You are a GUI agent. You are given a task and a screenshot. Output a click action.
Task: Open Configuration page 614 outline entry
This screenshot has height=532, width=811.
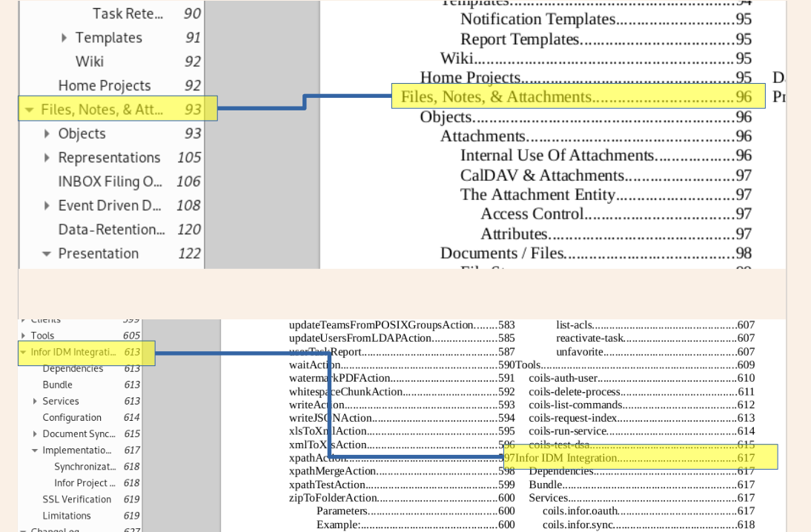tap(91, 417)
